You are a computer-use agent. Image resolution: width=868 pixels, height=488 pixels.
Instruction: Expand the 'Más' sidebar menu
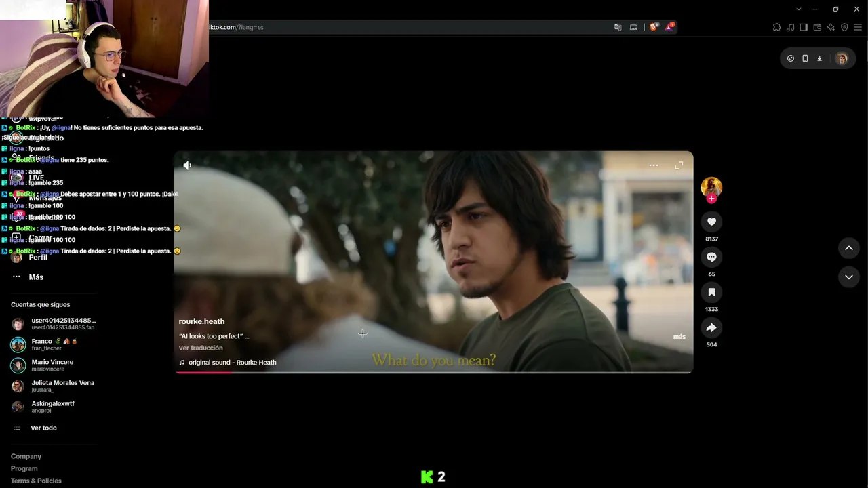click(36, 277)
